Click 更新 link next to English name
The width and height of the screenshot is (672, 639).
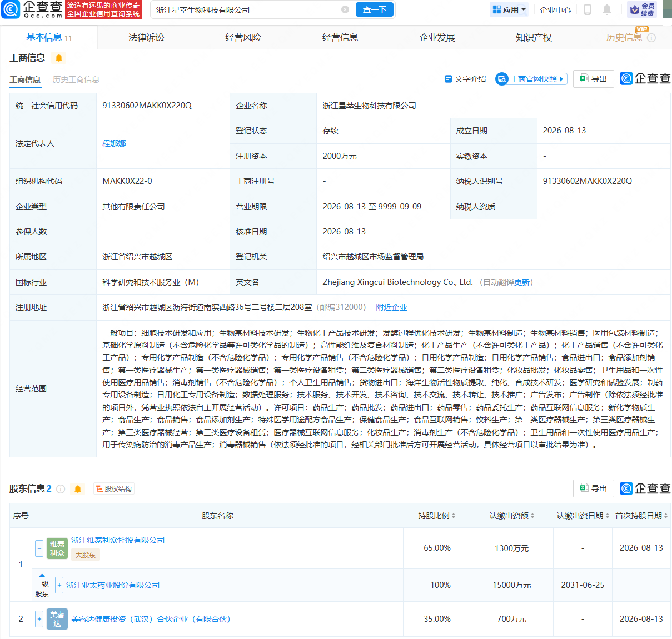click(x=522, y=282)
